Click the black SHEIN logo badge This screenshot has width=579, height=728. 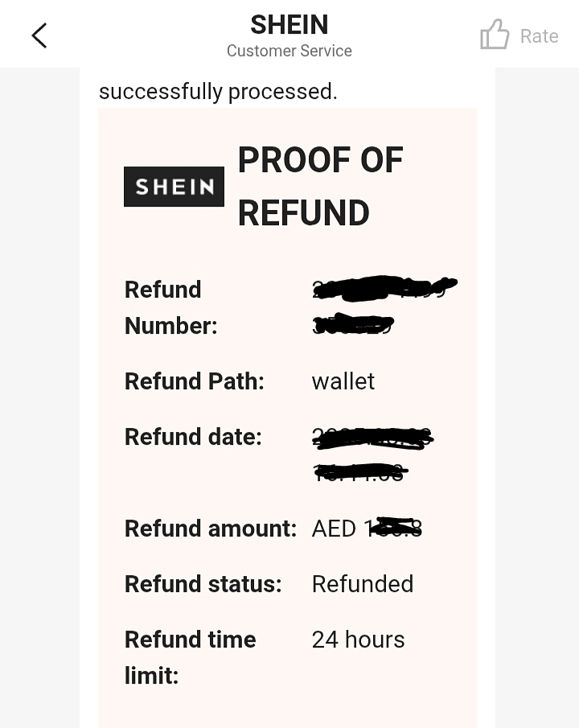174,187
